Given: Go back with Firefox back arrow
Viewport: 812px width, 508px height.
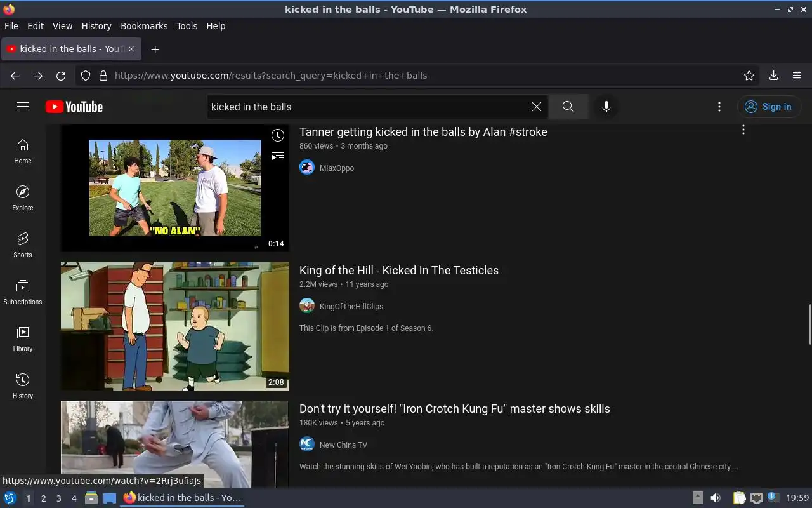Looking at the screenshot, I should (15, 76).
